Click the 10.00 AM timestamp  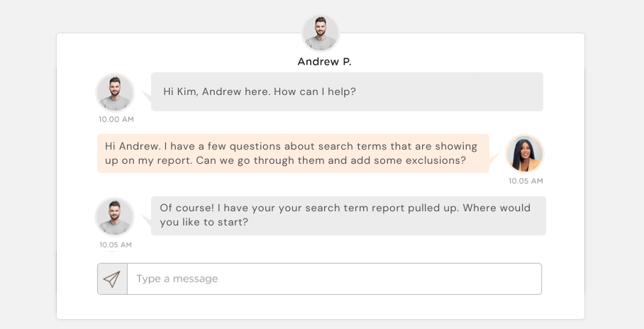click(x=116, y=119)
